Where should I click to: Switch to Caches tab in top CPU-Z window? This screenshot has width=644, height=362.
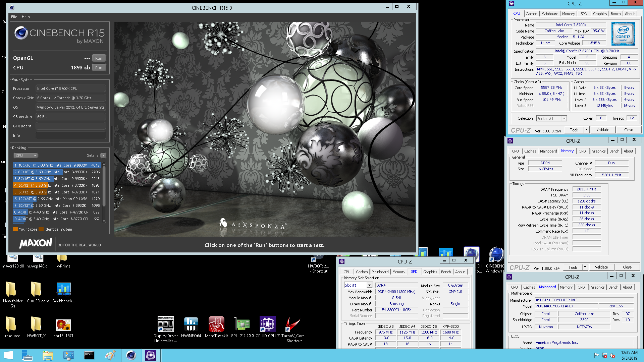pos(531,14)
